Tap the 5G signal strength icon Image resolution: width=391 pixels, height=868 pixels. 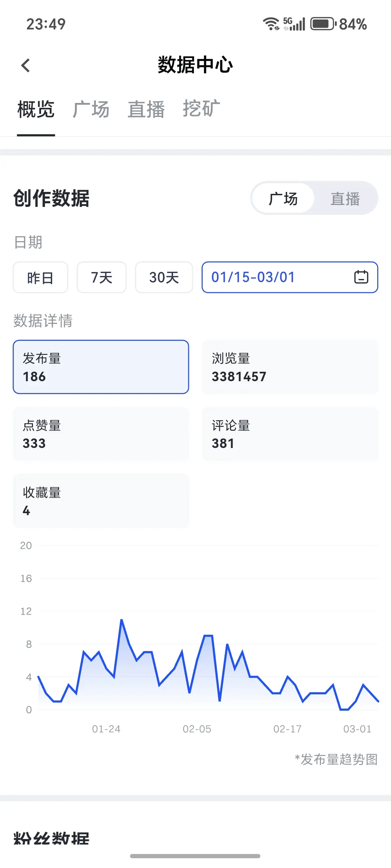coord(294,24)
